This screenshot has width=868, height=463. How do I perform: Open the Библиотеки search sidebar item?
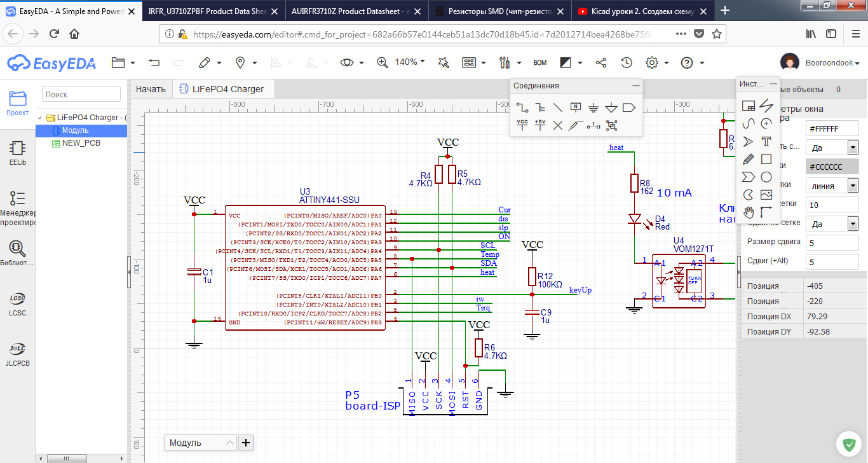click(x=18, y=253)
